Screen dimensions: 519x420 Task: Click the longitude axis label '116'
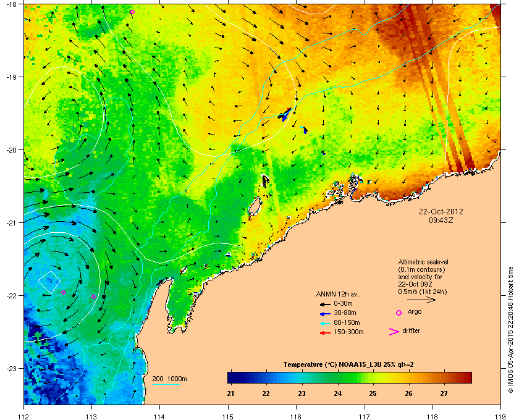tap(295, 416)
